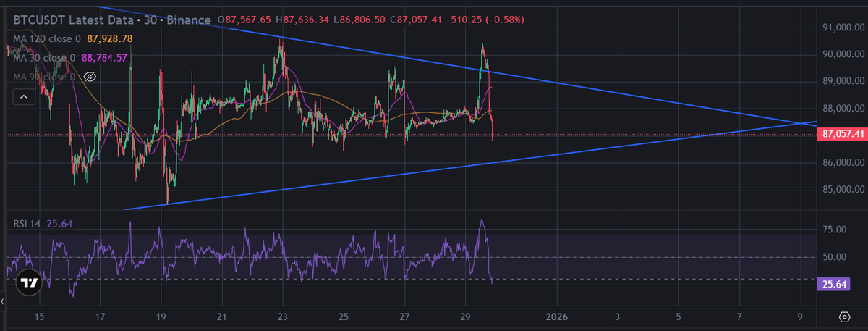The image size is (868, 331).
Task: Click date 21 on time axis
Action: tap(222, 317)
